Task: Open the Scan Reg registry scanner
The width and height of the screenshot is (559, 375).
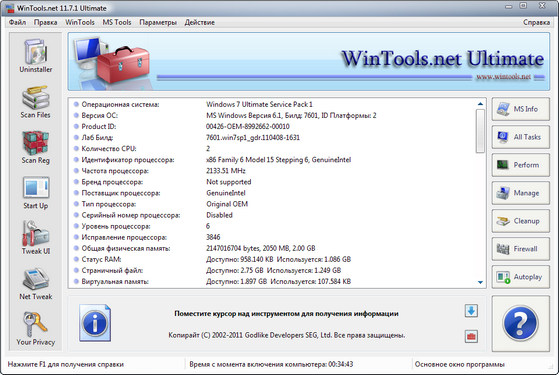Action: point(36,147)
